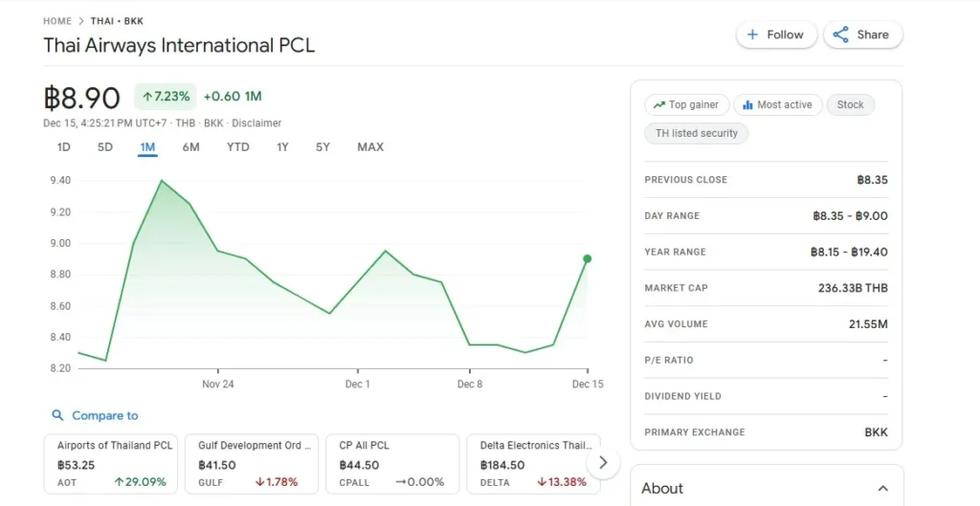Select the 1D time range tab

(63, 147)
